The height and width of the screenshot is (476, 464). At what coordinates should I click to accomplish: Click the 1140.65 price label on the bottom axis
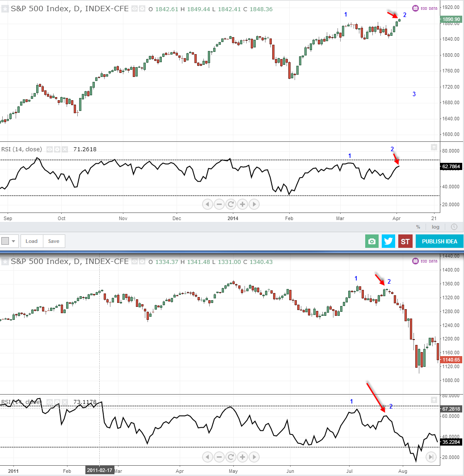pyautogui.click(x=451, y=360)
